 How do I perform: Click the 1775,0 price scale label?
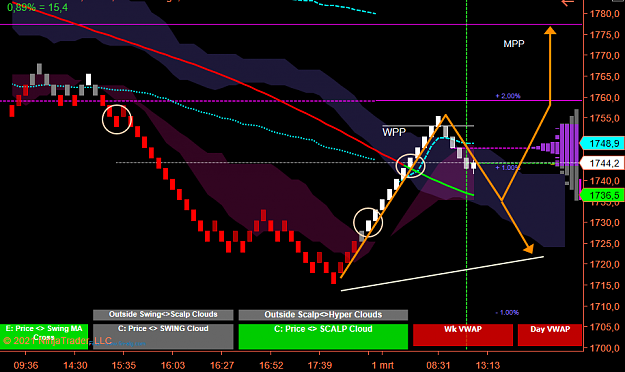604,35
